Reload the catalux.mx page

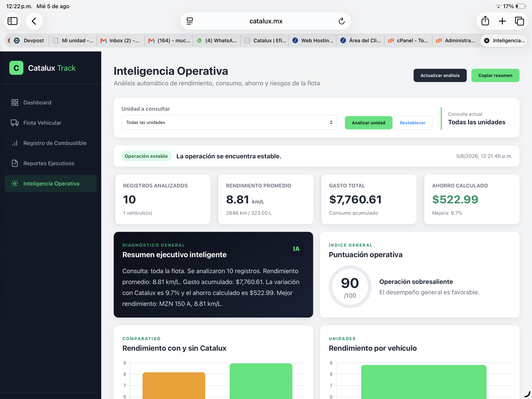click(342, 21)
